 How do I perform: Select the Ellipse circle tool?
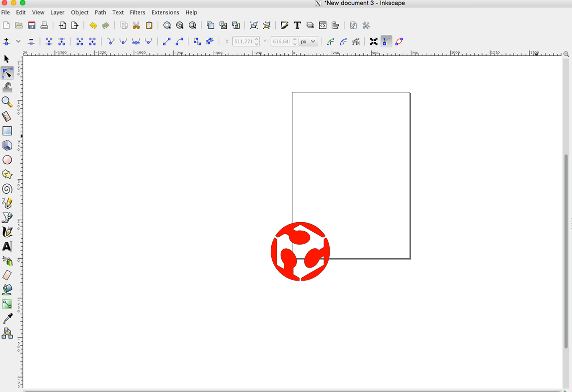coord(7,160)
